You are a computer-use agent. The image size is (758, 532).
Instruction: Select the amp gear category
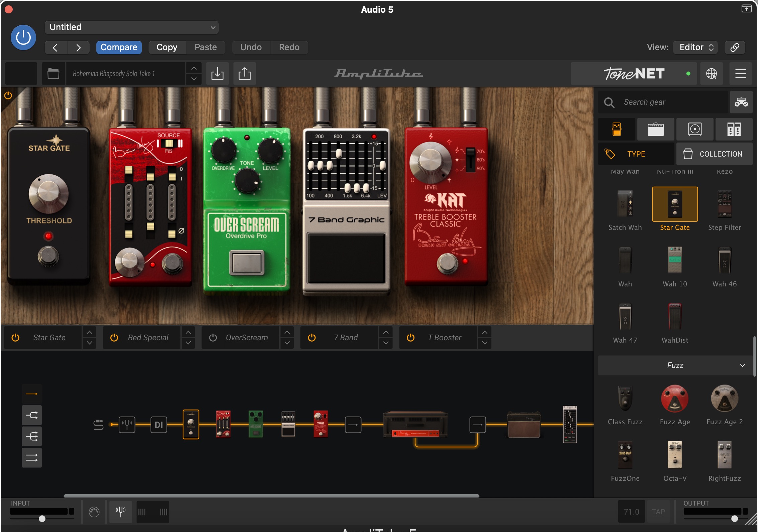point(656,129)
